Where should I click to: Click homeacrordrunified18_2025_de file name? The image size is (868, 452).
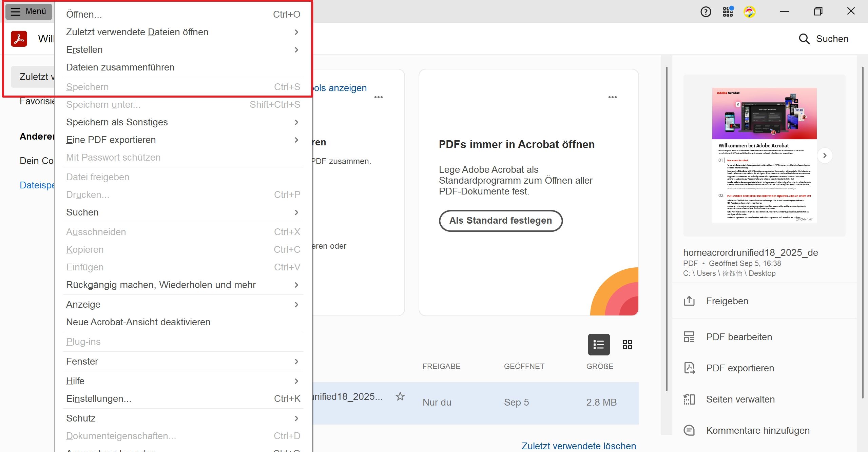click(x=750, y=252)
